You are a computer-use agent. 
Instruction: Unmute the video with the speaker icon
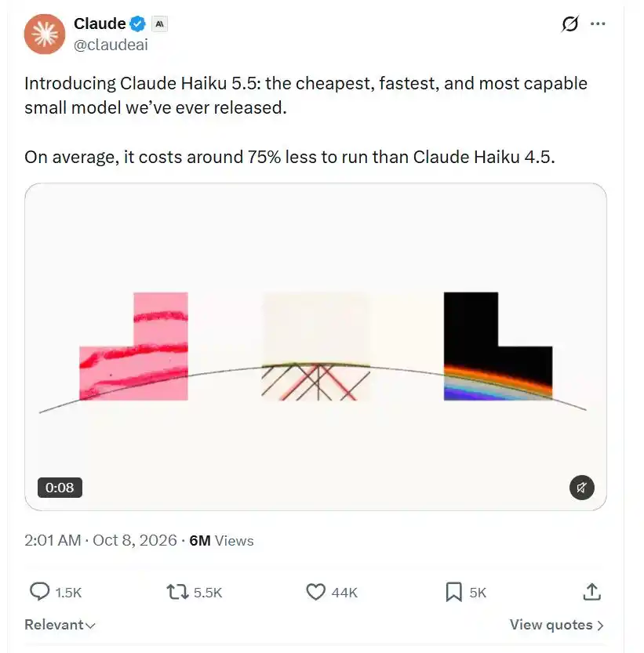581,488
